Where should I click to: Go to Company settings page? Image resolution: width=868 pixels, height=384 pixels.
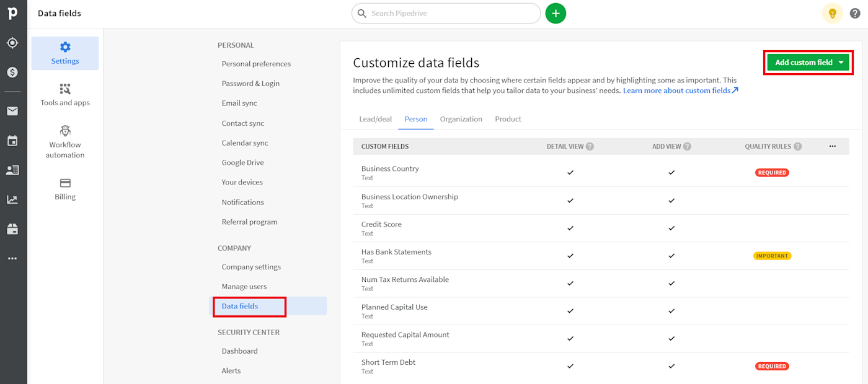(x=251, y=267)
